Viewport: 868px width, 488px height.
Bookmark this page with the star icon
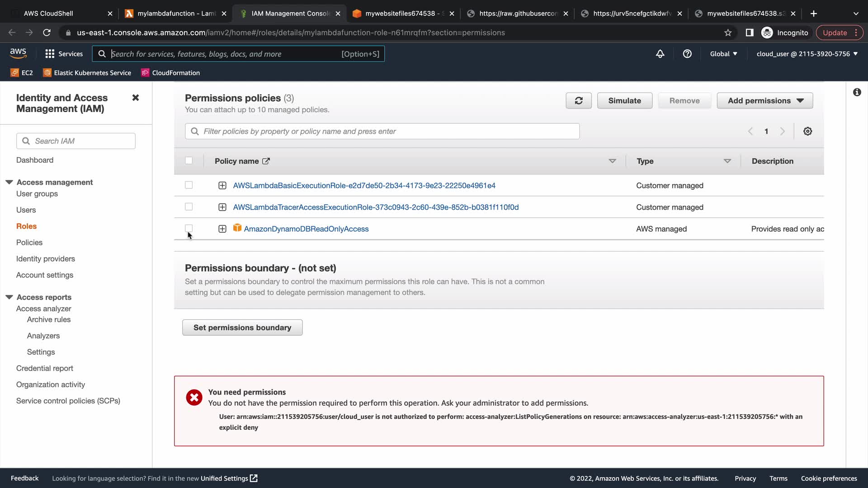pos(728,33)
